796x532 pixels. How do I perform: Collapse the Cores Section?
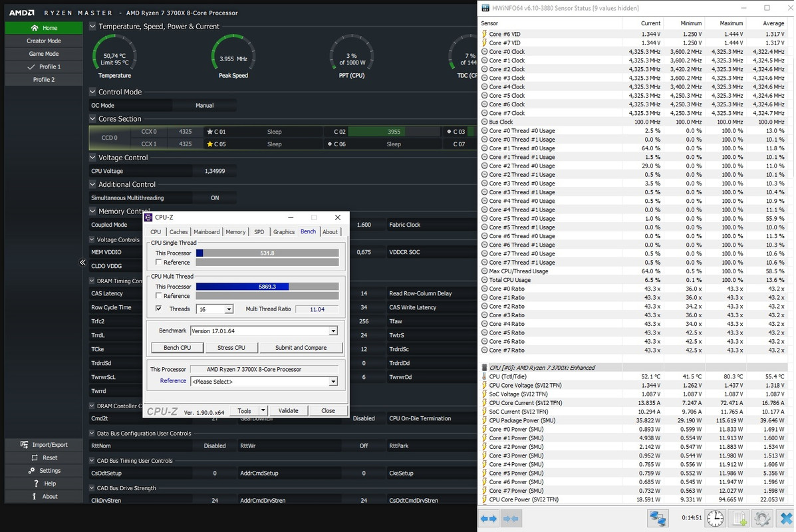tap(92, 119)
